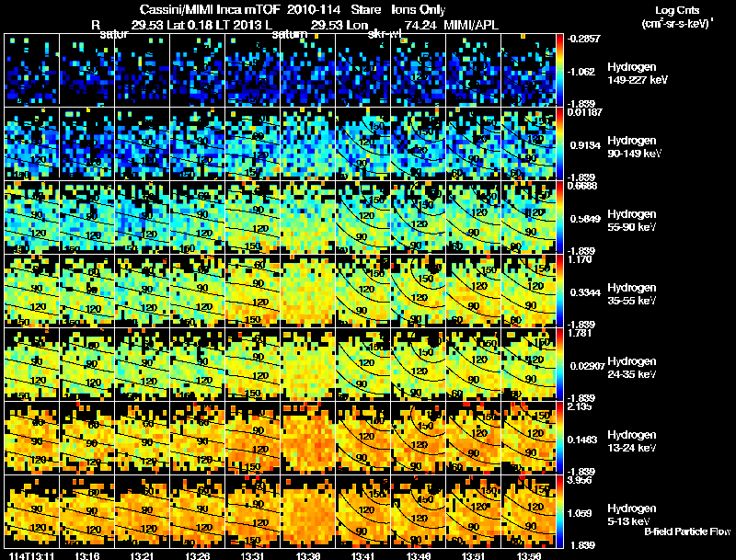Image resolution: width=736 pixels, height=560 pixels.
Task: Open the 35-55 keV panel at 13:36
Action: [x=308, y=291]
